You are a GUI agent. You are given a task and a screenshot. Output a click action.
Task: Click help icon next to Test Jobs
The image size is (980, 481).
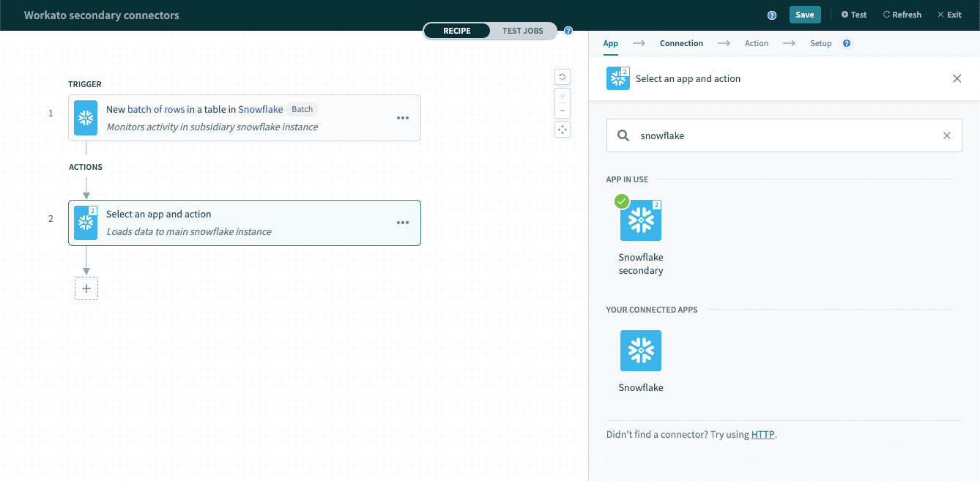[568, 31]
